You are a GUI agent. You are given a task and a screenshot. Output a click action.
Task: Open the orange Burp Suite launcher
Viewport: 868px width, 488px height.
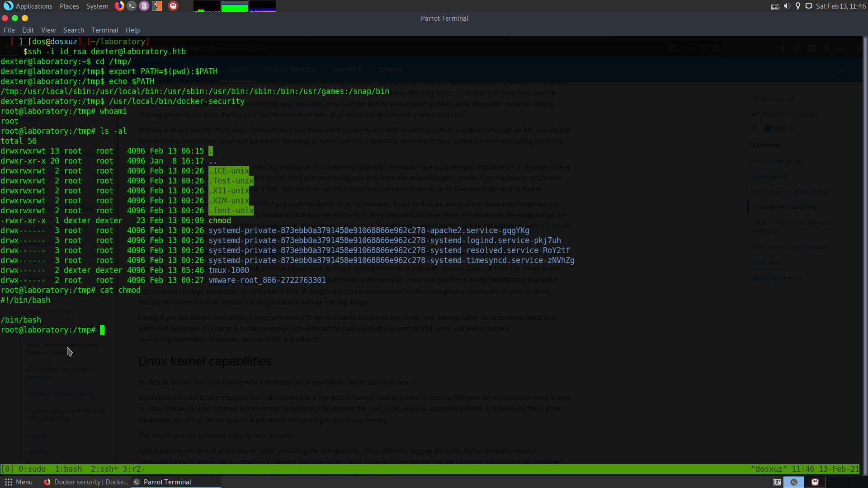[x=157, y=6]
